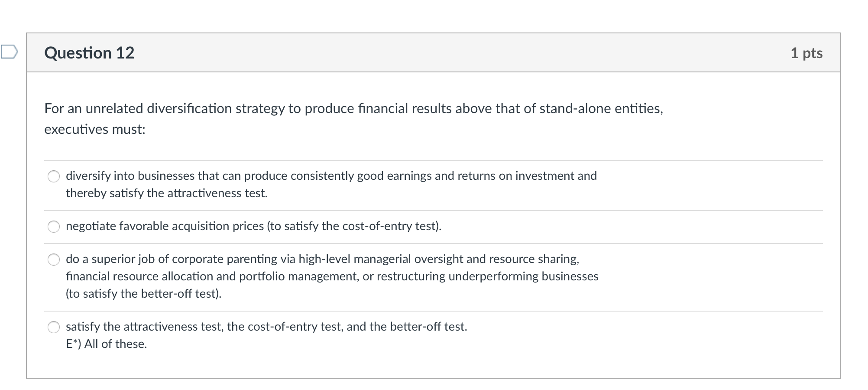This screenshot has width=868, height=390.
Task: Click the "thereby satisfy the attractiveness test." line
Action: [167, 193]
